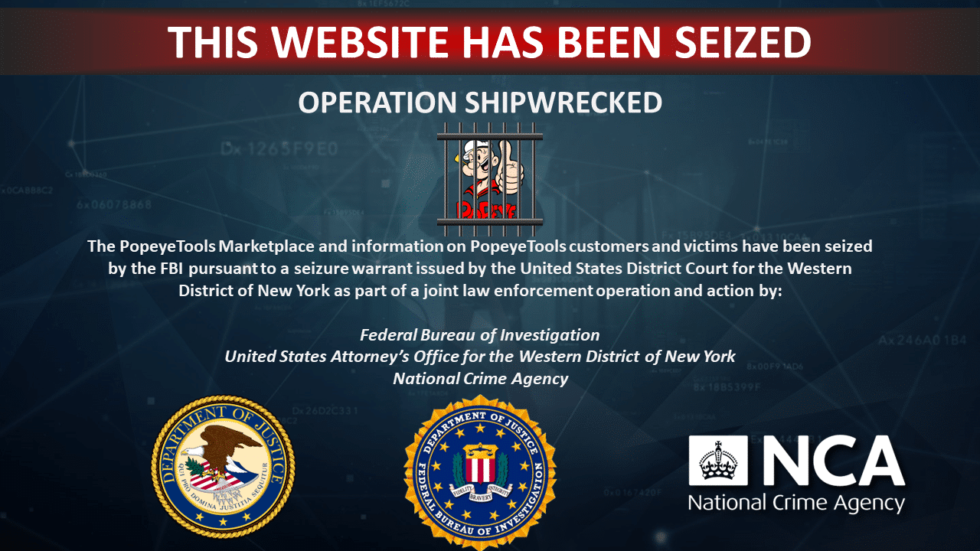
Task: Click the OPERATION SHIPWRECKED heading
Action: [x=480, y=103]
